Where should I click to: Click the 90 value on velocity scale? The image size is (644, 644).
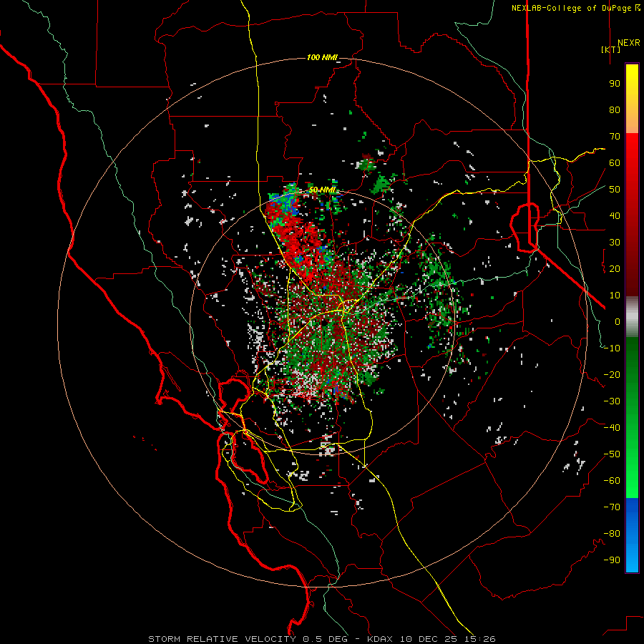click(x=615, y=84)
